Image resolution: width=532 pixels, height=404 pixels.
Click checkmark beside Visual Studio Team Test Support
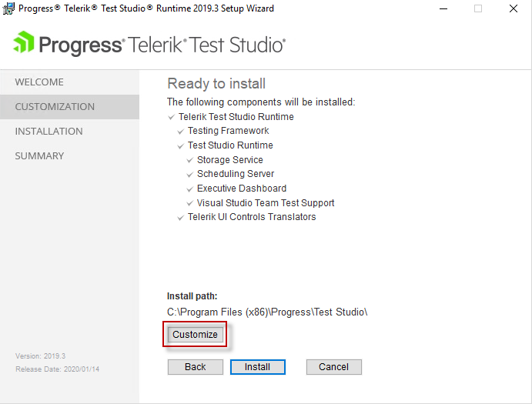point(189,203)
